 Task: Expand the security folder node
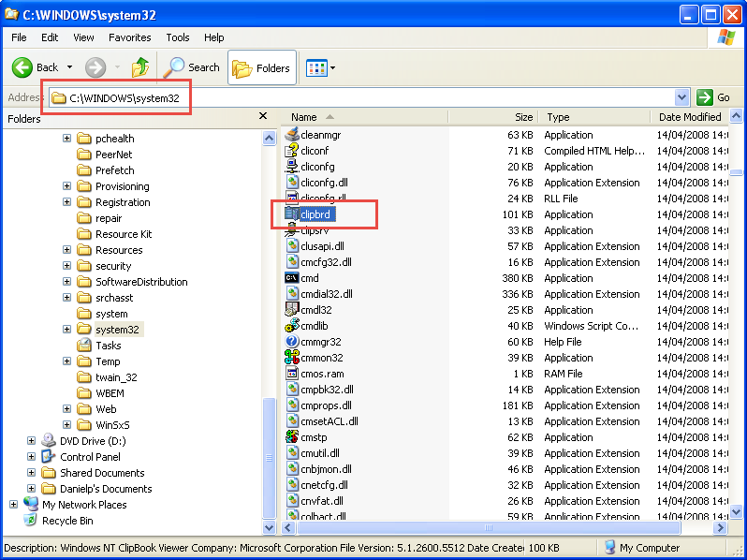click(67, 265)
